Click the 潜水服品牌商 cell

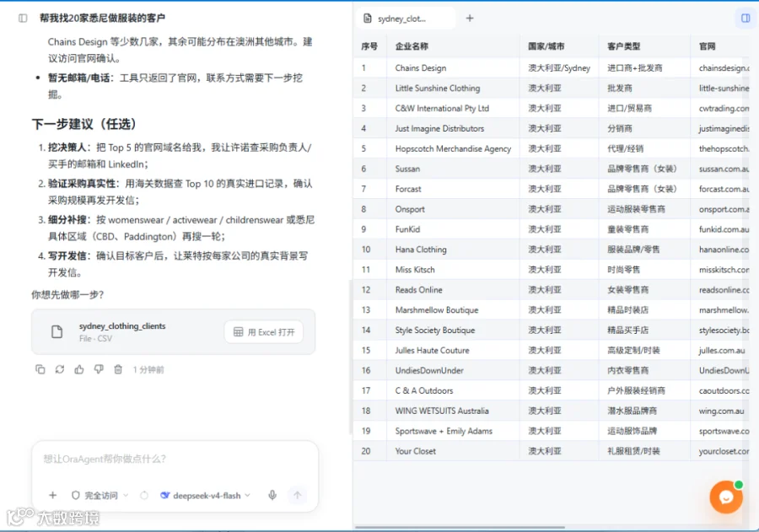pyautogui.click(x=644, y=411)
